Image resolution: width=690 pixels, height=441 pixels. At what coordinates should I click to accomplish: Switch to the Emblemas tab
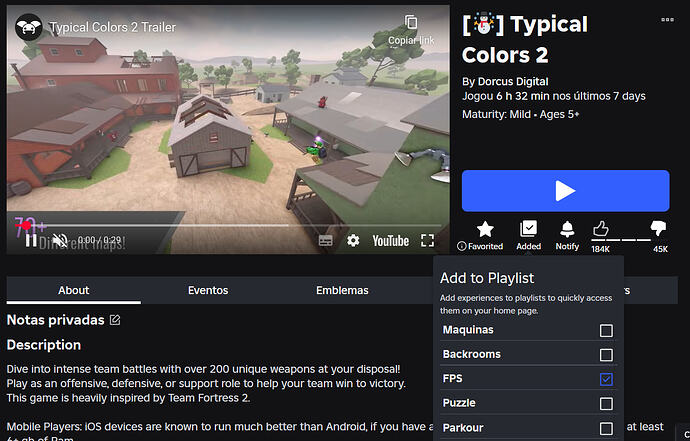tap(342, 290)
